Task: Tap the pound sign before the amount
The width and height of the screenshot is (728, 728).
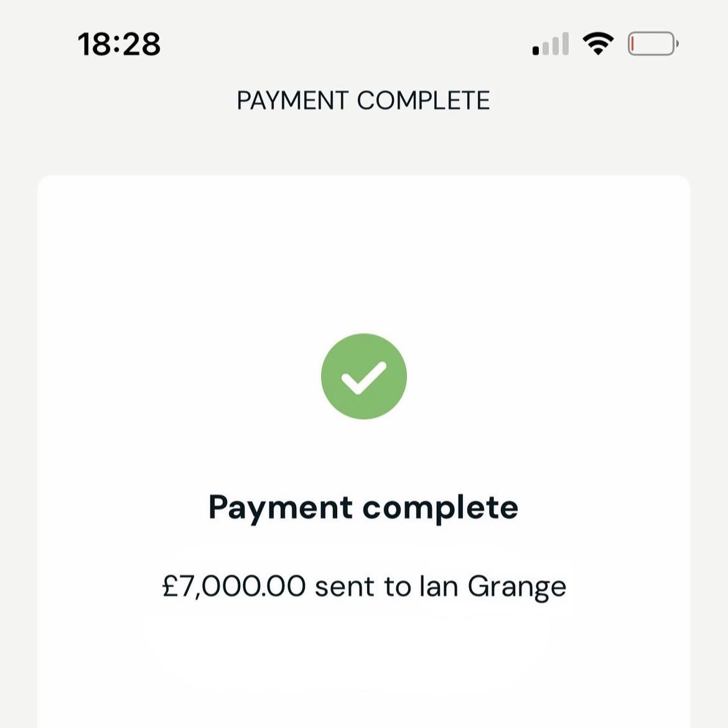Action: click(x=170, y=587)
